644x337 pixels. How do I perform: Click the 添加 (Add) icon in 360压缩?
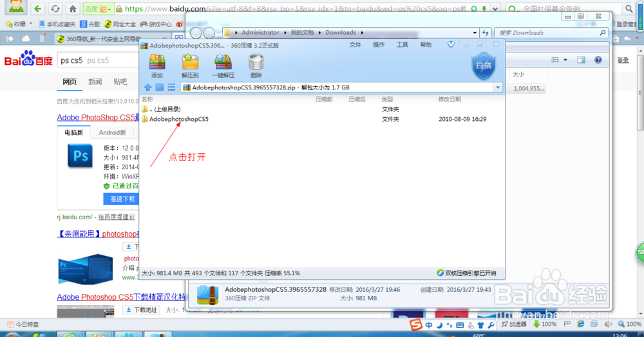click(x=157, y=66)
